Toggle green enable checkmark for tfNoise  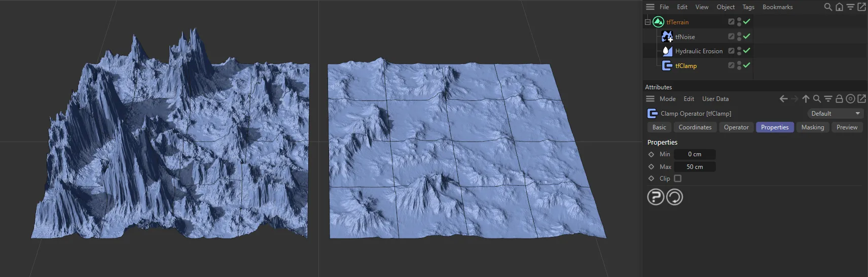746,37
